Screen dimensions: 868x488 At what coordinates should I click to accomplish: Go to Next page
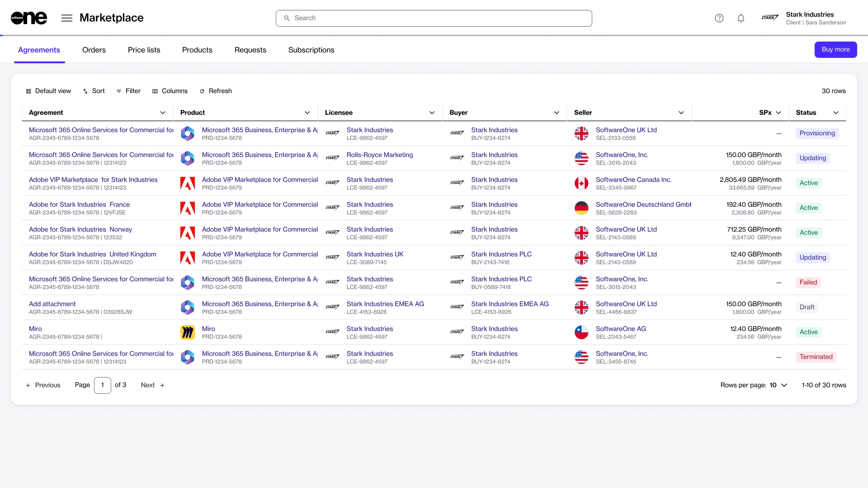click(x=152, y=385)
